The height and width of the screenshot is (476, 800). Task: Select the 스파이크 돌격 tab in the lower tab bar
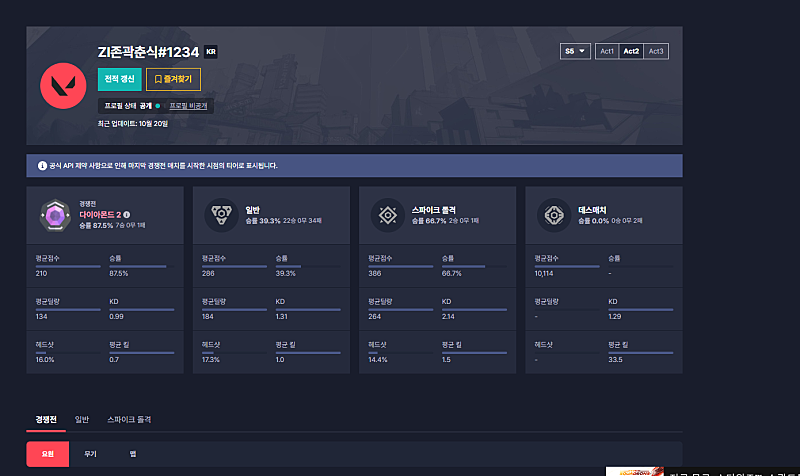coord(129,419)
